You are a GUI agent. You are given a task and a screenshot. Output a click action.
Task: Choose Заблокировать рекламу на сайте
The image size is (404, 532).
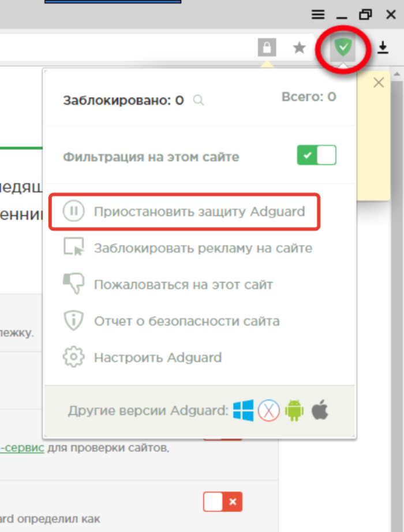pyautogui.click(x=188, y=248)
